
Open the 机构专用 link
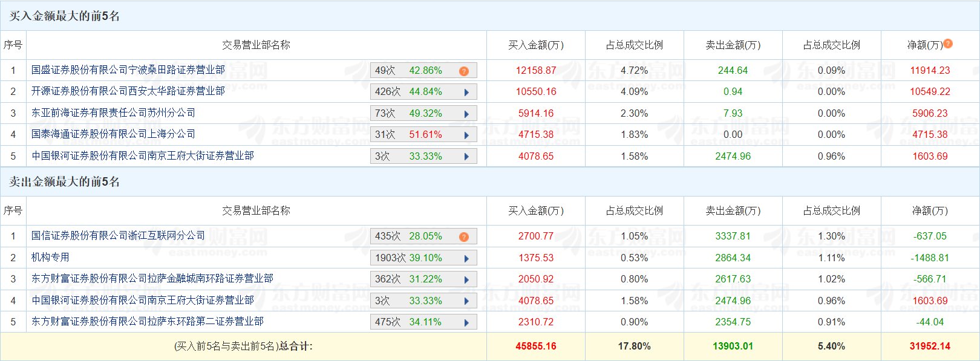pyautogui.click(x=50, y=258)
